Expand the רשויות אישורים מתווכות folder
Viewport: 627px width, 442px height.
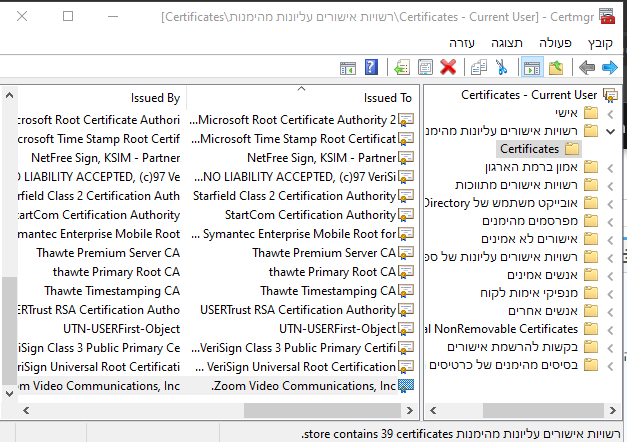point(611,186)
